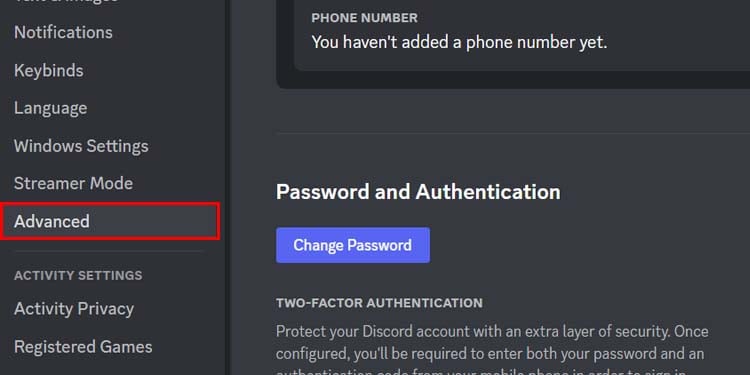Viewport: 750px width, 375px height.
Task: Open Windows Settings in the sidebar
Action: click(x=81, y=146)
